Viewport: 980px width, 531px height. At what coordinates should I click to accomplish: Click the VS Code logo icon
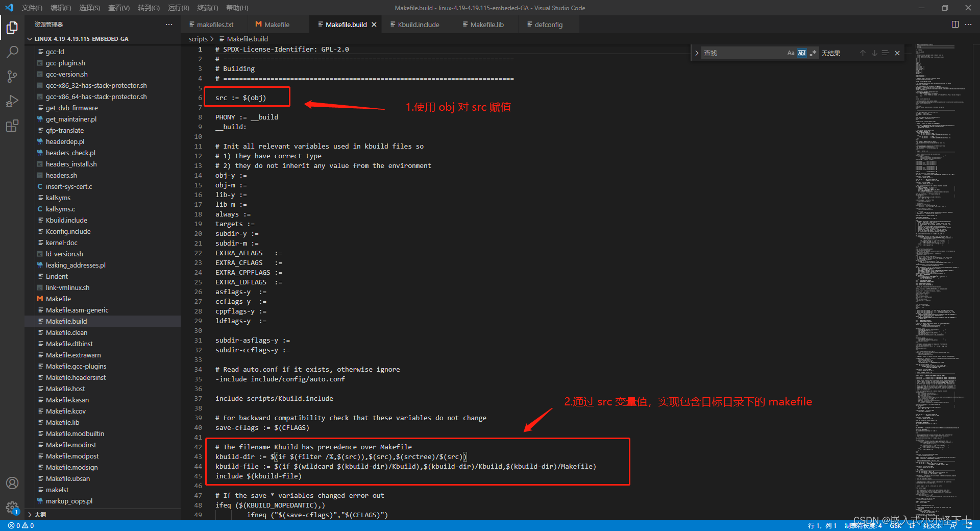[9, 8]
